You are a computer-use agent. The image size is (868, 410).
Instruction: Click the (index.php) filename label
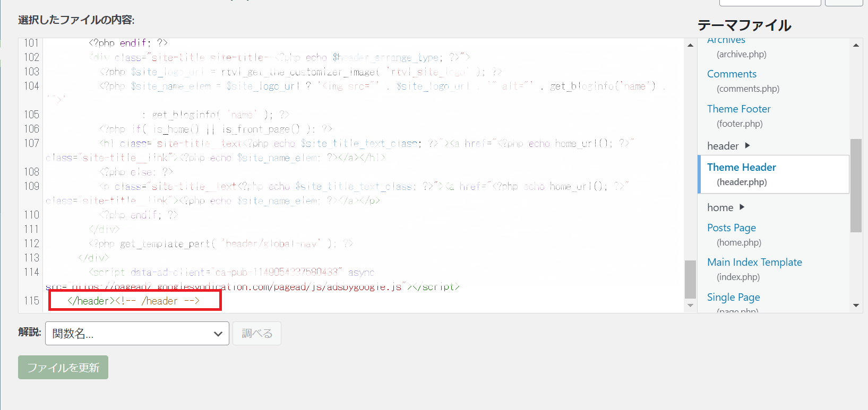(x=738, y=277)
